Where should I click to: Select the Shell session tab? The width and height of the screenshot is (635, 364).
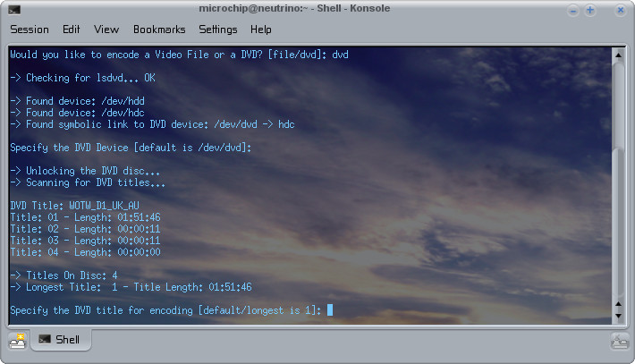point(61,340)
